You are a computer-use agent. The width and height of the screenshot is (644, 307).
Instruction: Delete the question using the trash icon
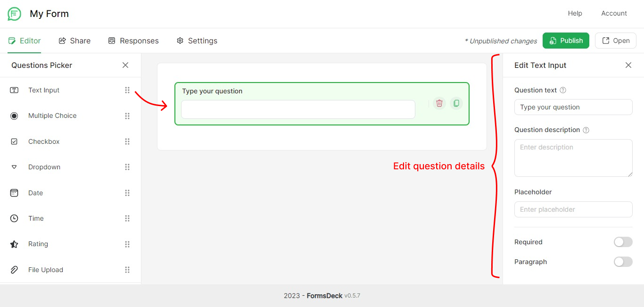(x=439, y=103)
